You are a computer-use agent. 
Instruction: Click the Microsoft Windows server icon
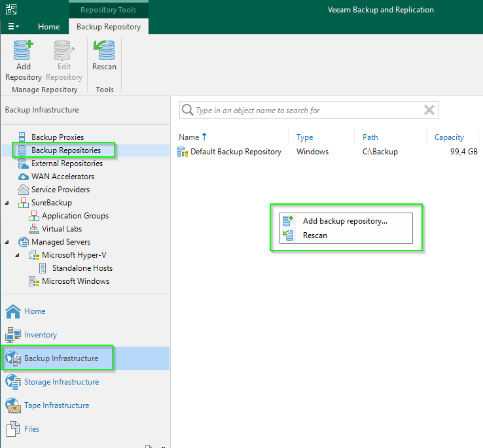pos(34,281)
